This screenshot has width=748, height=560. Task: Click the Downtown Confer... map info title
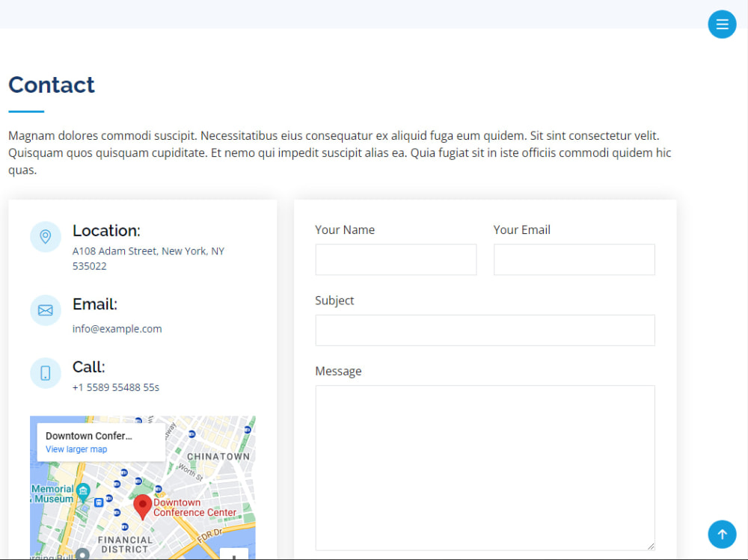point(89,436)
